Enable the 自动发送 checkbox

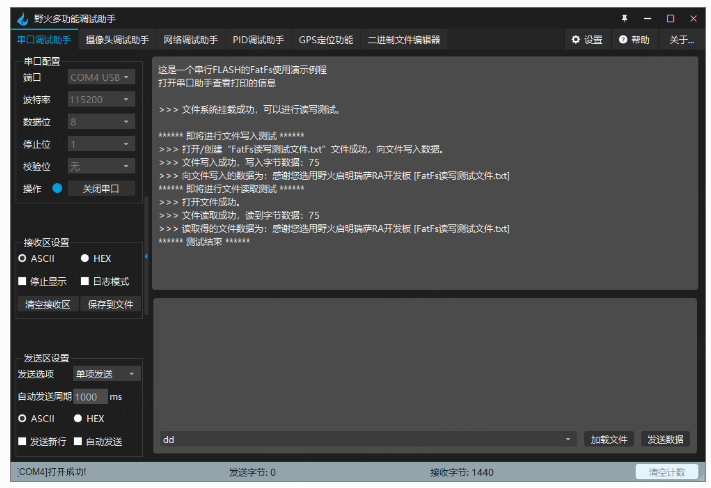(x=78, y=441)
